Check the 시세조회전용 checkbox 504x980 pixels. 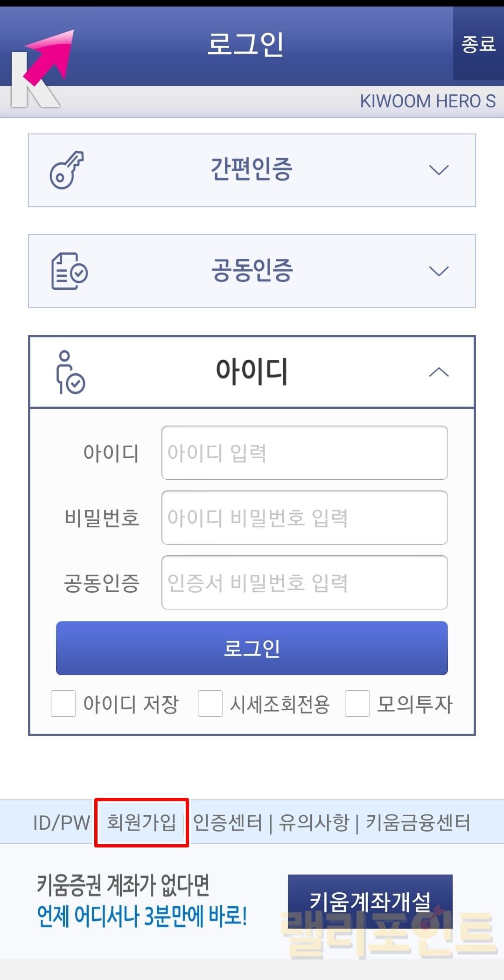[x=210, y=704]
